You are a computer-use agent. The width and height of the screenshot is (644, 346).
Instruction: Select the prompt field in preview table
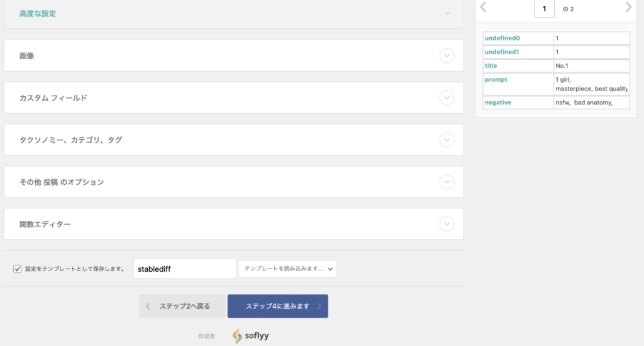[496, 80]
